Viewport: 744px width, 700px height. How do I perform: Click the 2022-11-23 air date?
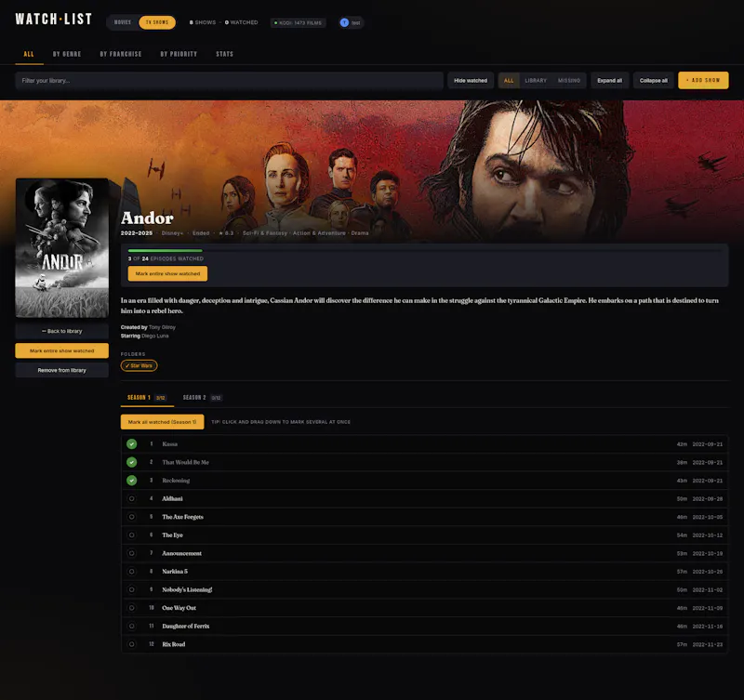pos(708,644)
